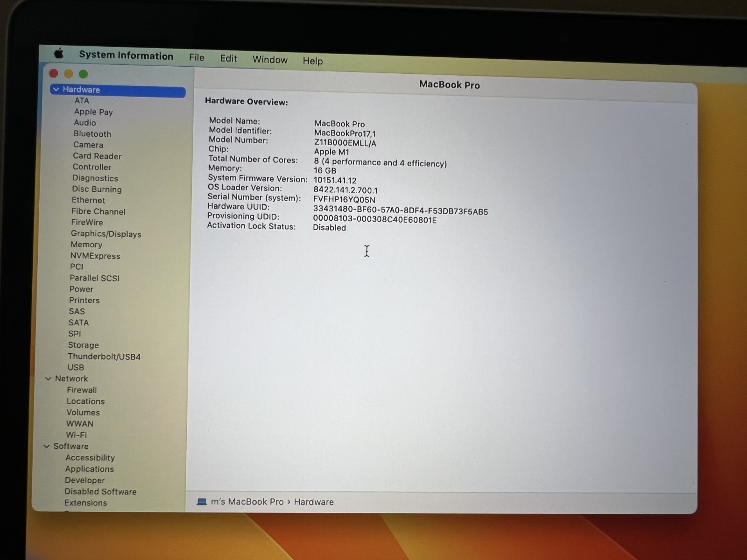
Task: Open the Apple menu
Action: pos(59,54)
